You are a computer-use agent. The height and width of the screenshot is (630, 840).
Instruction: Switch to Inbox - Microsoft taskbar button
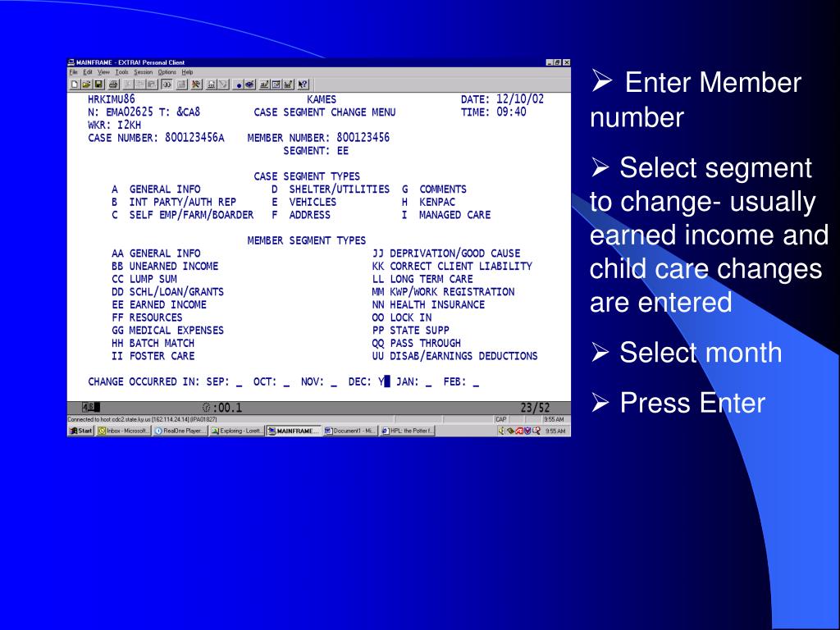(124, 431)
